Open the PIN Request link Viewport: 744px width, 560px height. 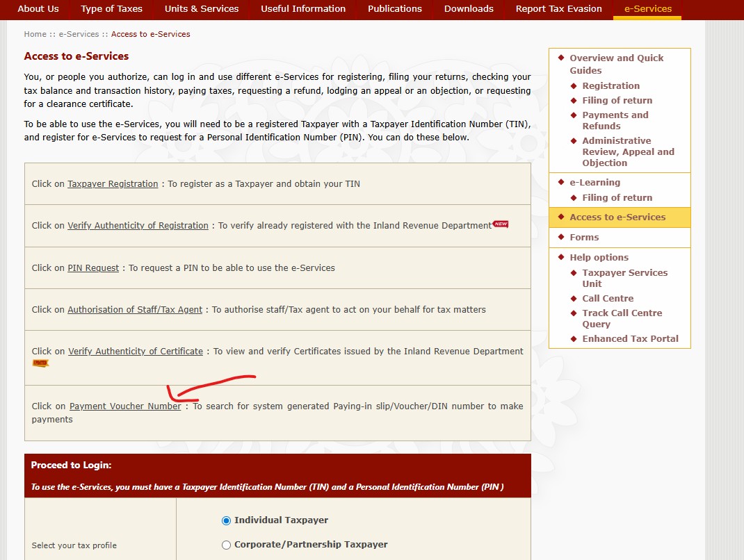click(x=93, y=268)
